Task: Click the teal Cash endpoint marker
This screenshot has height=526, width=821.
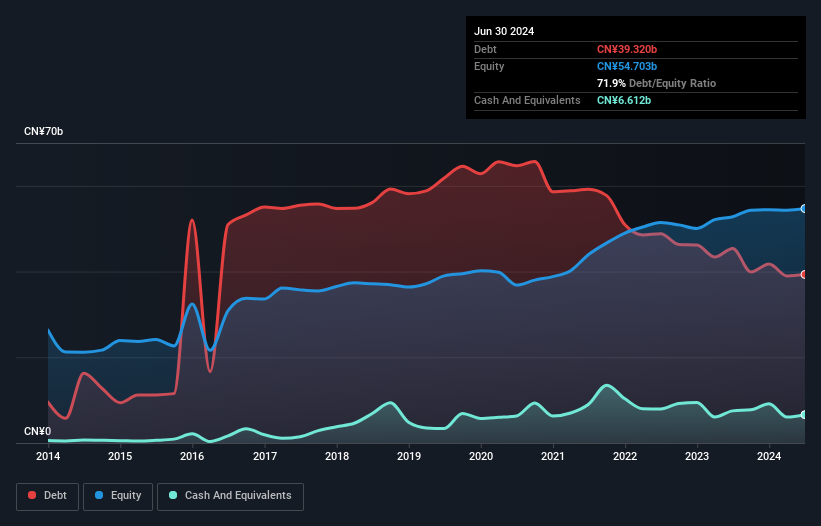Action: [804, 415]
